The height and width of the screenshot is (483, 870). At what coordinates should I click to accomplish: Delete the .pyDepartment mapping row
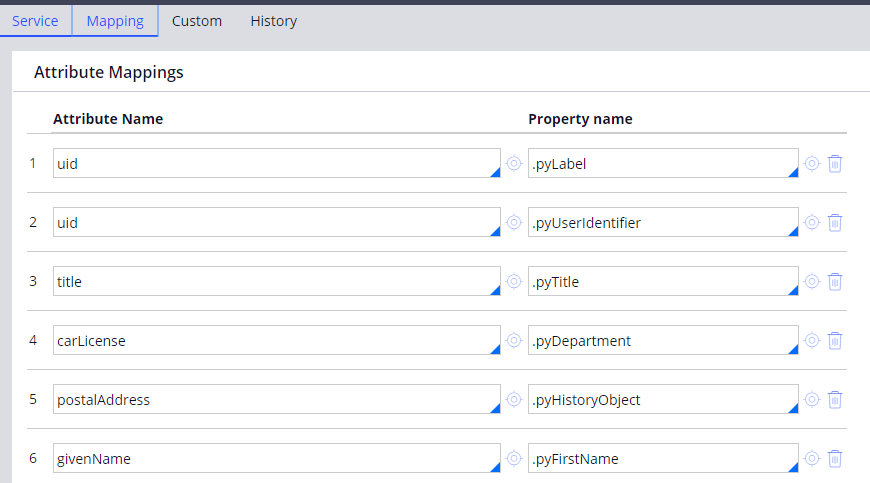tap(835, 340)
